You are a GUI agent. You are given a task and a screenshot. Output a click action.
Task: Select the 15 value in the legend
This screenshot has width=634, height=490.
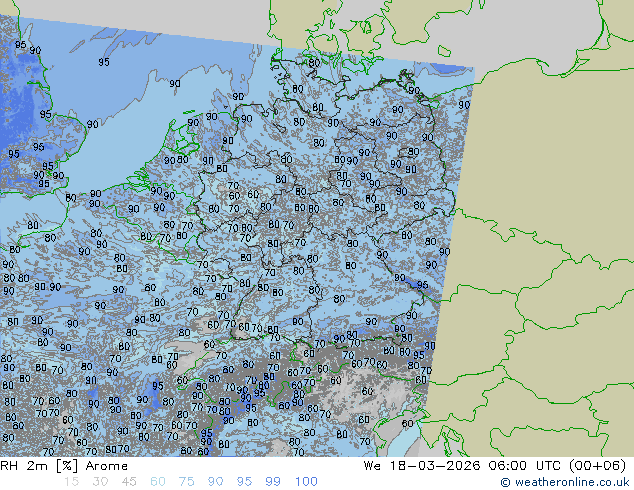pyautogui.click(x=70, y=482)
